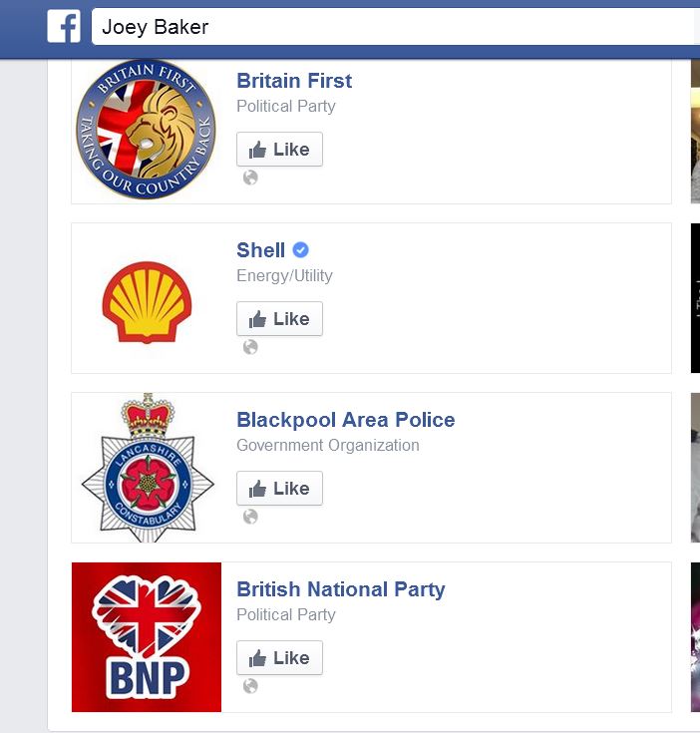The width and height of the screenshot is (700, 733).
Task: Open the Blackpool Area Police page link
Action: pos(345,420)
